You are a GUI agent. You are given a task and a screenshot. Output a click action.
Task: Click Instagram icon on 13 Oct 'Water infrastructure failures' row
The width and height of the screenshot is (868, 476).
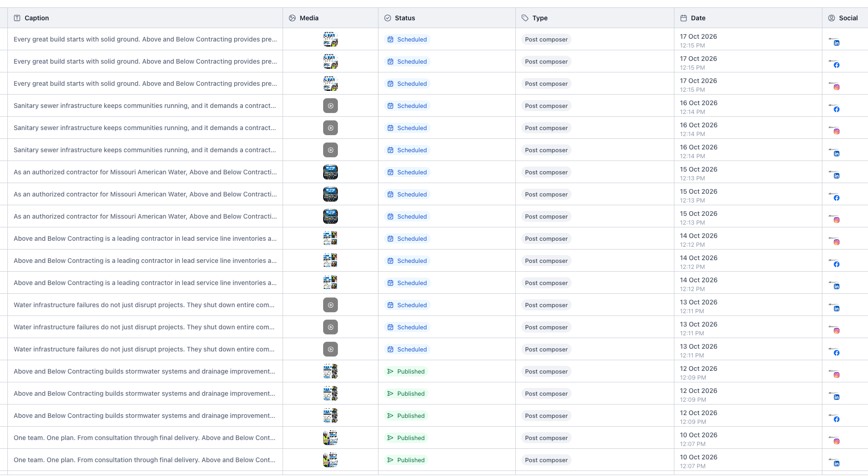tap(837, 331)
